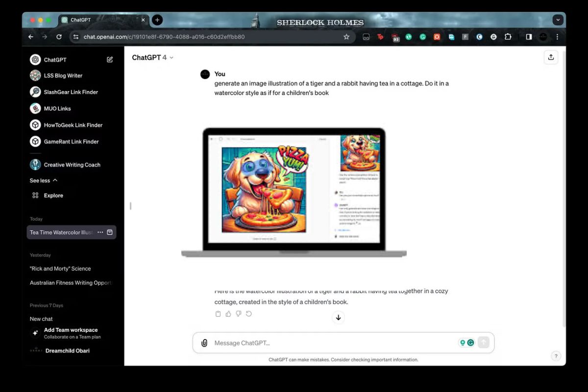Collapse the list with See less
This screenshot has width=588, height=392.
point(44,180)
